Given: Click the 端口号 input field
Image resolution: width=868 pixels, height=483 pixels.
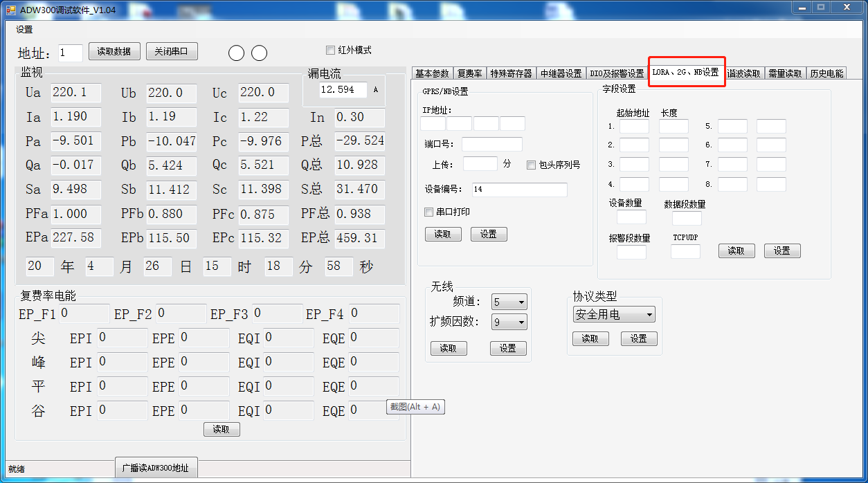Looking at the screenshot, I should pyautogui.click(x=491, y=145).
